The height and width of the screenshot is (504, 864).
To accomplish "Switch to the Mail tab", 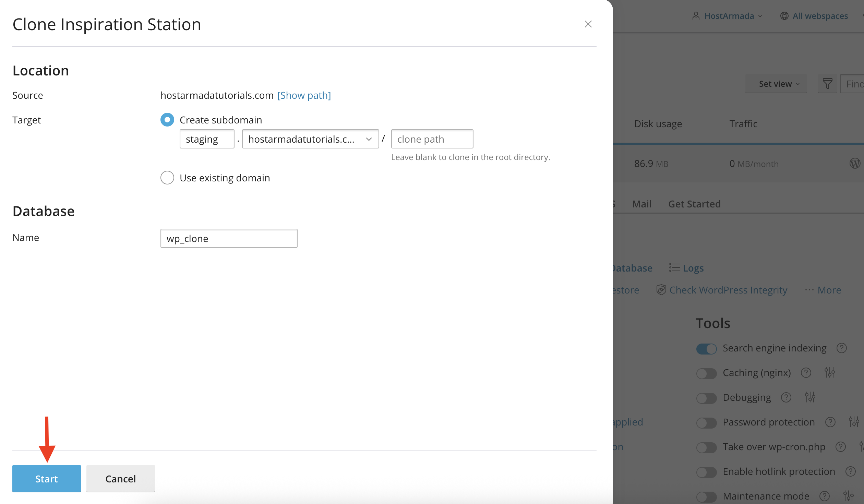I will pyautogui.click(x=641, y=204).
